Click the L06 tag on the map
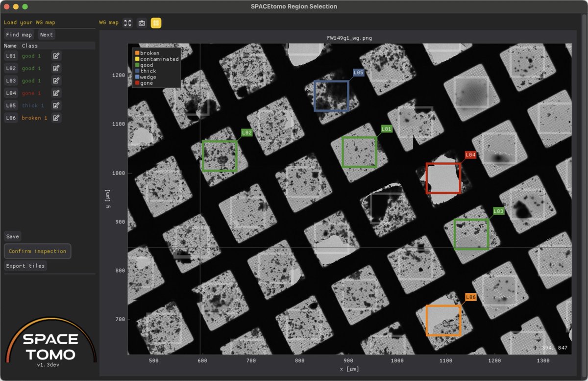Image resolution: width=588 pixels, height=381 pixels. pos(471,297)
